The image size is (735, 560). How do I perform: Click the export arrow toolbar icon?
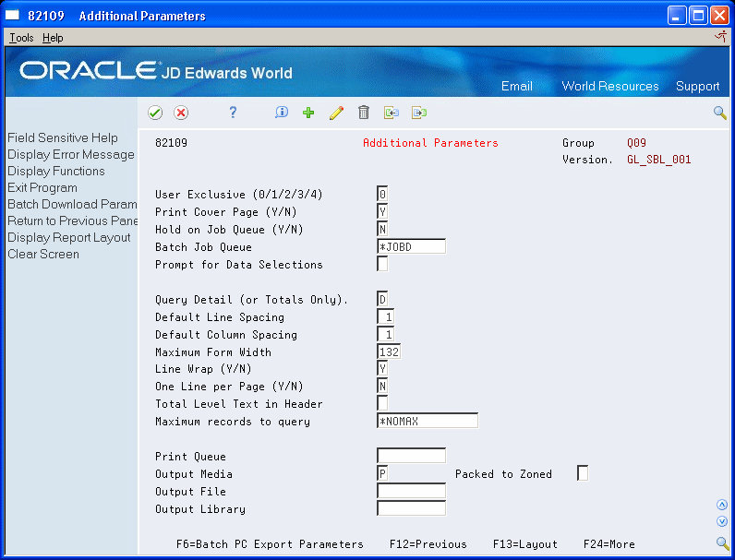pos(419,113)
